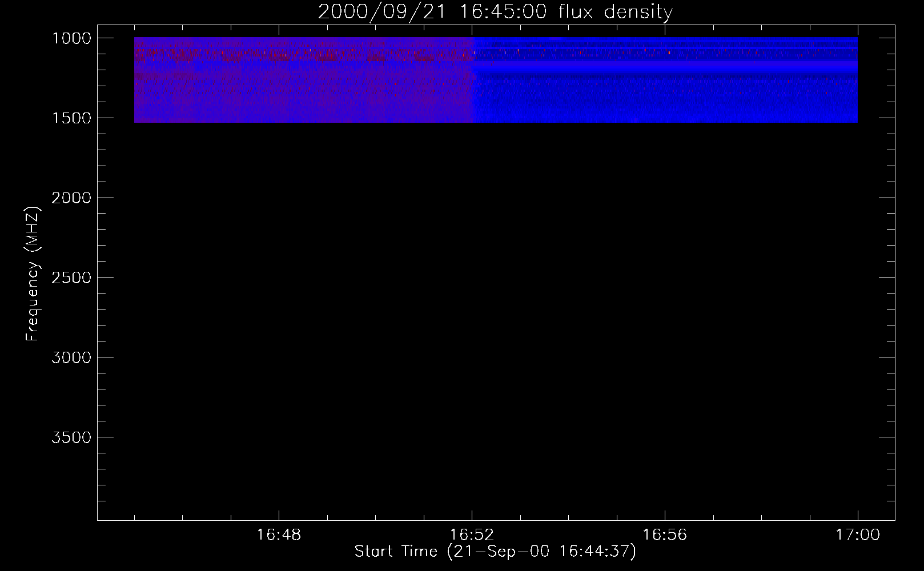
Task: Click the 3500 frequency tick label
Action: [x=71, y=437]
